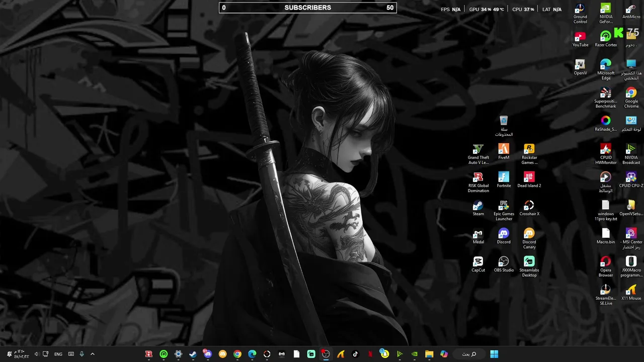Select the StreamElements SE.Live desktop icon

pos(606,295)
